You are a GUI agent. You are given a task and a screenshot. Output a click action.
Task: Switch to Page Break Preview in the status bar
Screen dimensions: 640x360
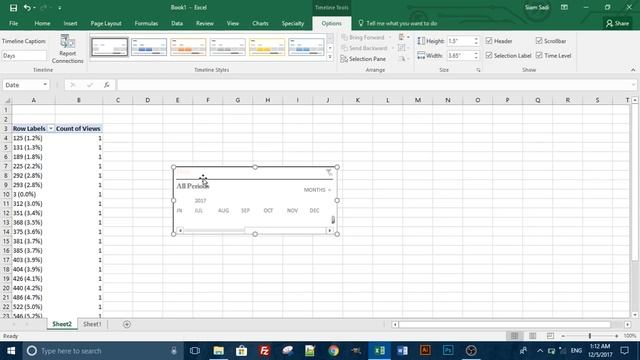550,336
